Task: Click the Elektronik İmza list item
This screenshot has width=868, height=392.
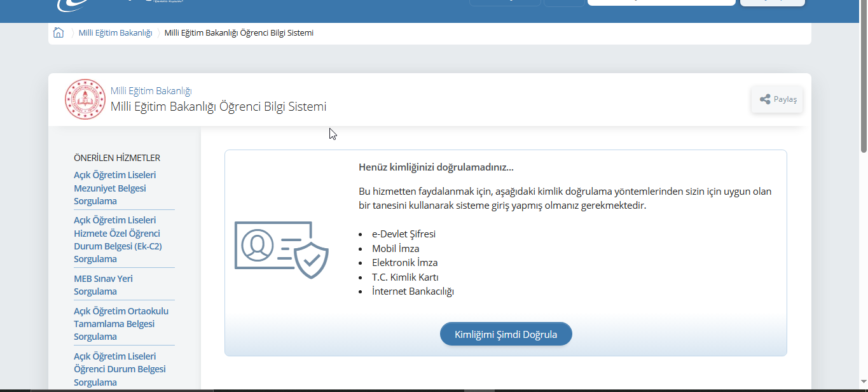Action: pos(404,262)
